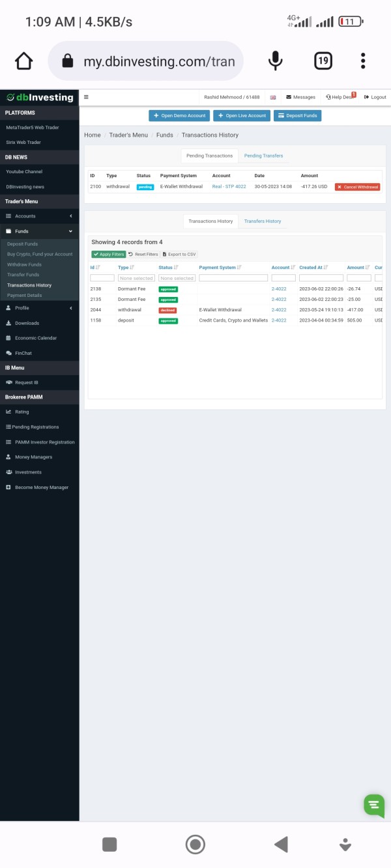Select the UK flag language icon
This screenshot has height=868, width=391.
273,97
